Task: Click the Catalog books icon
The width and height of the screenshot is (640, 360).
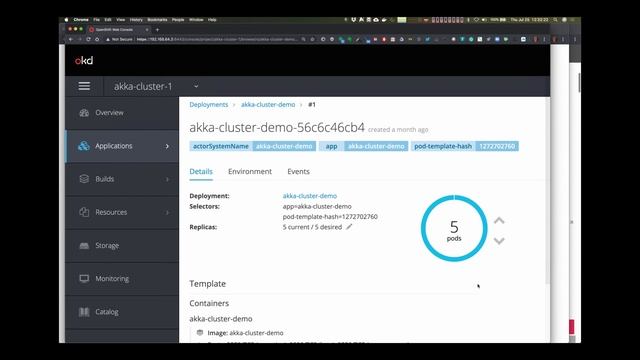Action: tap(84, 312)
